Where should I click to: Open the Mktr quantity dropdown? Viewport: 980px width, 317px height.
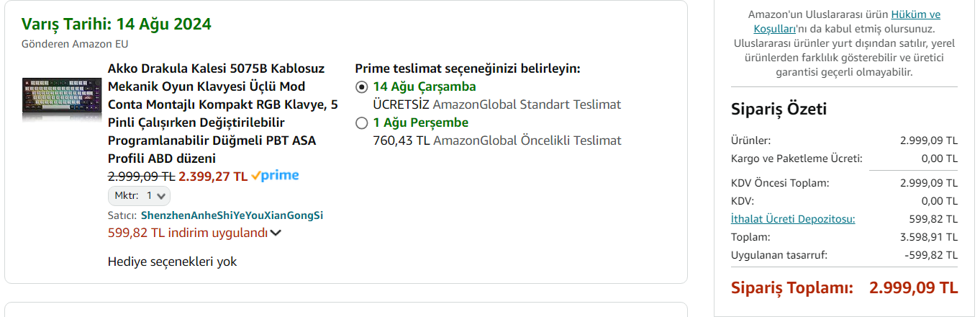(x=139, y=195)
